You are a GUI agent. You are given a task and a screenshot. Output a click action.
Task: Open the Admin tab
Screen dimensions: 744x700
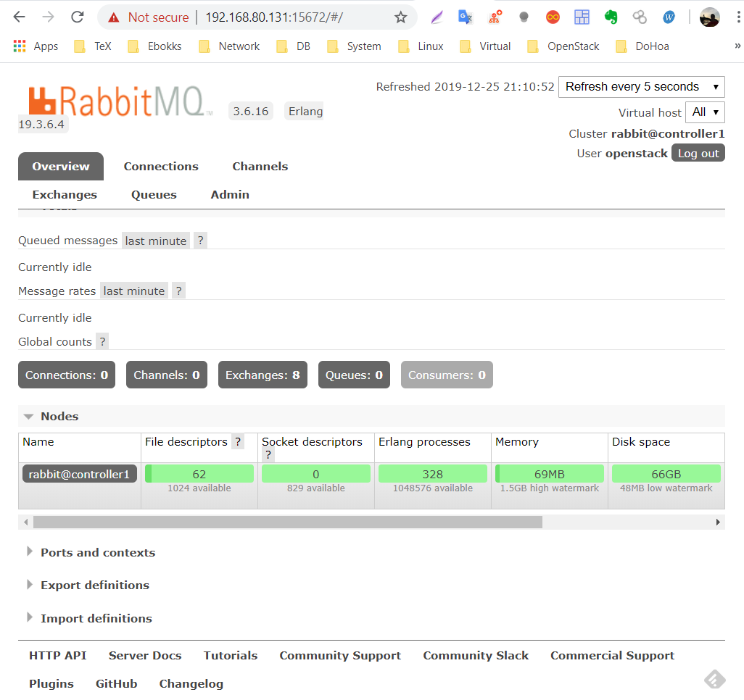coord(230,195)
